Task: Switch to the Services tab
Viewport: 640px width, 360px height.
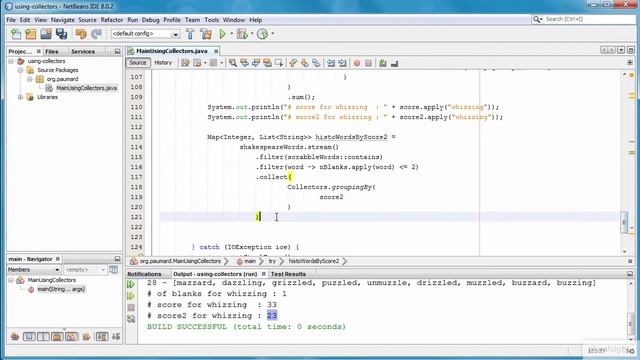Action: pos(83,51)
